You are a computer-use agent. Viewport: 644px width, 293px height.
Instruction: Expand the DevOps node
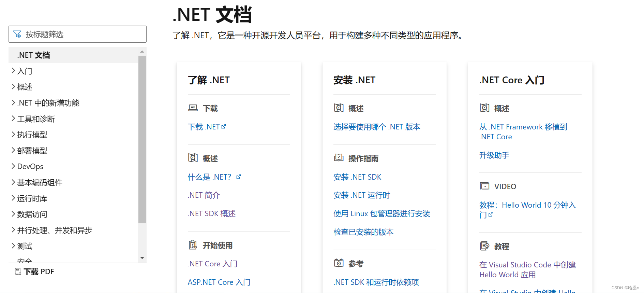[x=13, y=166]
